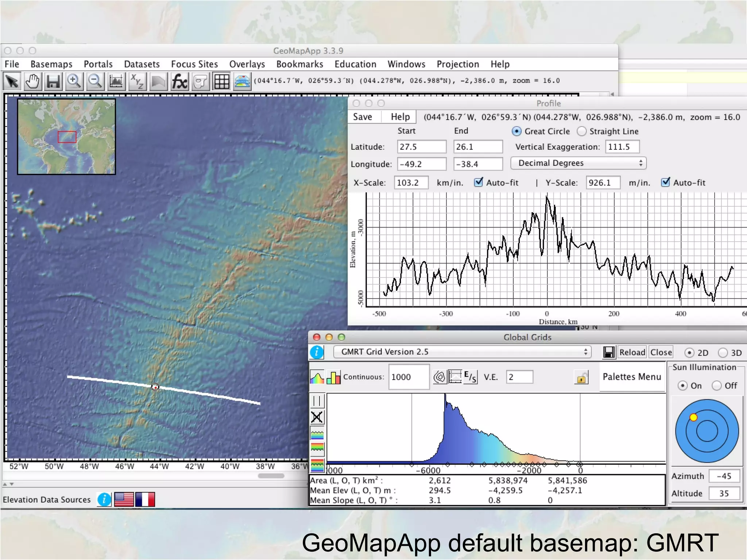
Task: Toggle the padlock icon in Global Grids
Action: [581, 377]
